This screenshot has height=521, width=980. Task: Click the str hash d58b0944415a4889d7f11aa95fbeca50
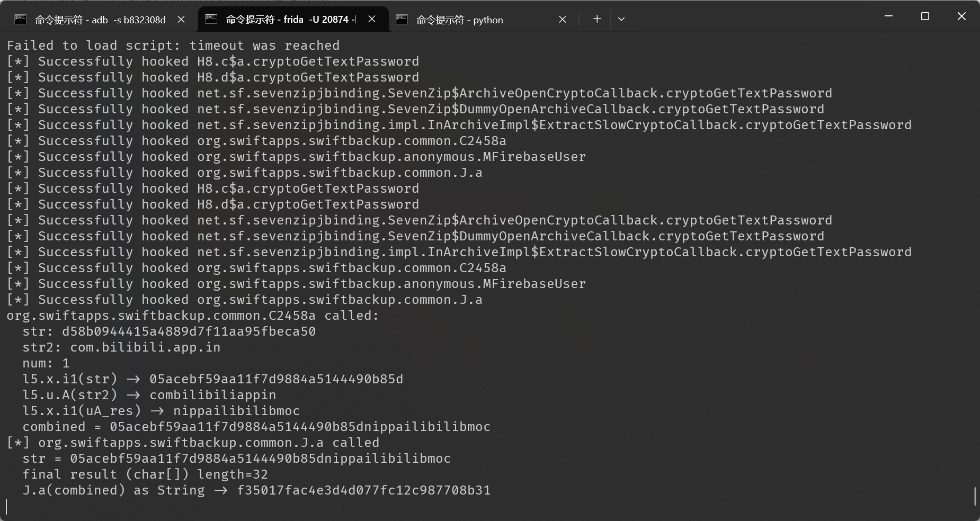(189, 331)
